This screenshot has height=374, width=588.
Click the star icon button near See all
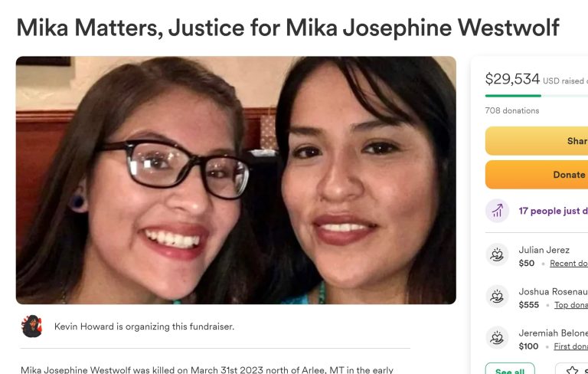572,370
